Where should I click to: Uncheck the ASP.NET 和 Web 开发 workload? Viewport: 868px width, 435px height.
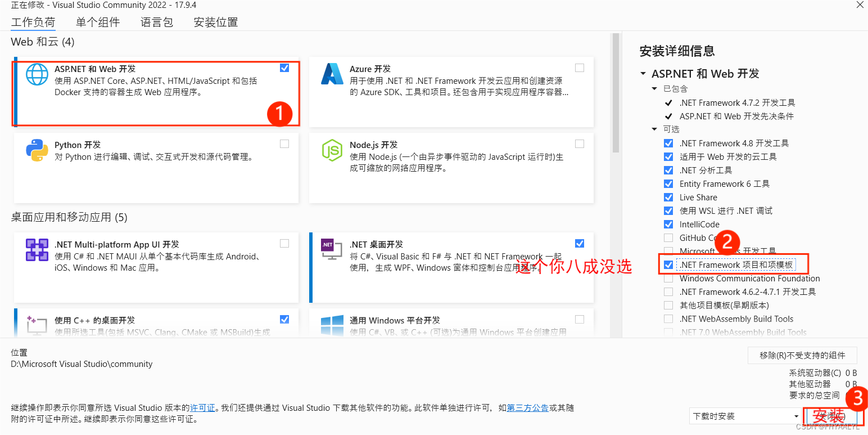pos(284,68)
